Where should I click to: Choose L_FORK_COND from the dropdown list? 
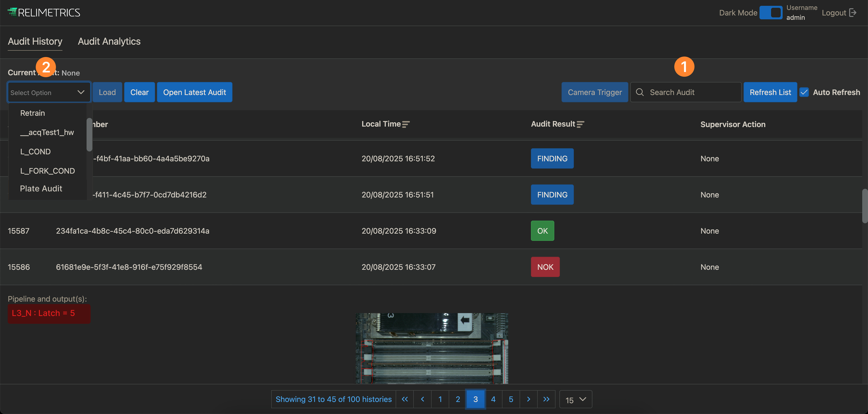click(48, 171)
